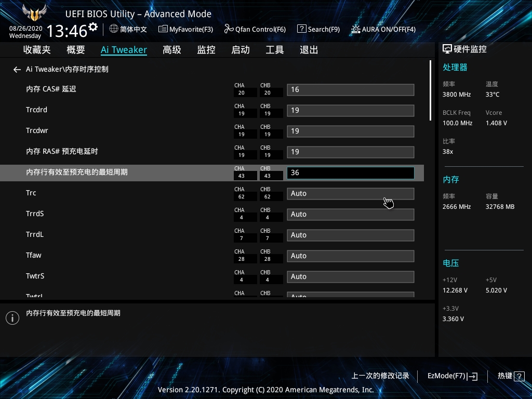The image size is (532, 399).
Task: Select the 内存行有效至预充电的最短周期 row label
Action: click(x=77, y=172)
